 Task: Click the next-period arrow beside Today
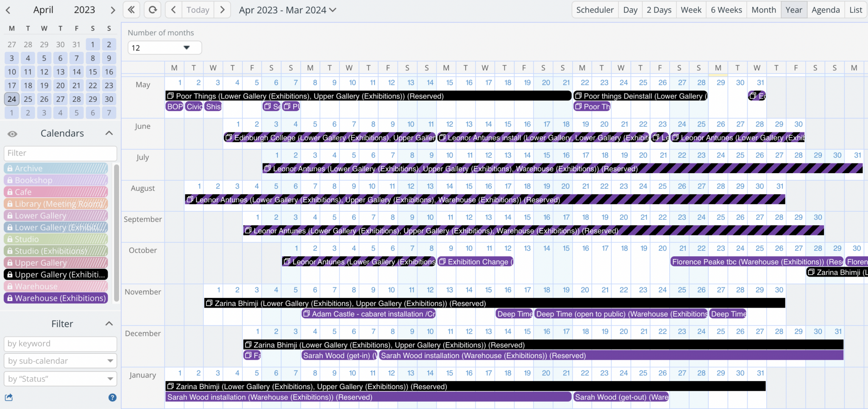223,9
